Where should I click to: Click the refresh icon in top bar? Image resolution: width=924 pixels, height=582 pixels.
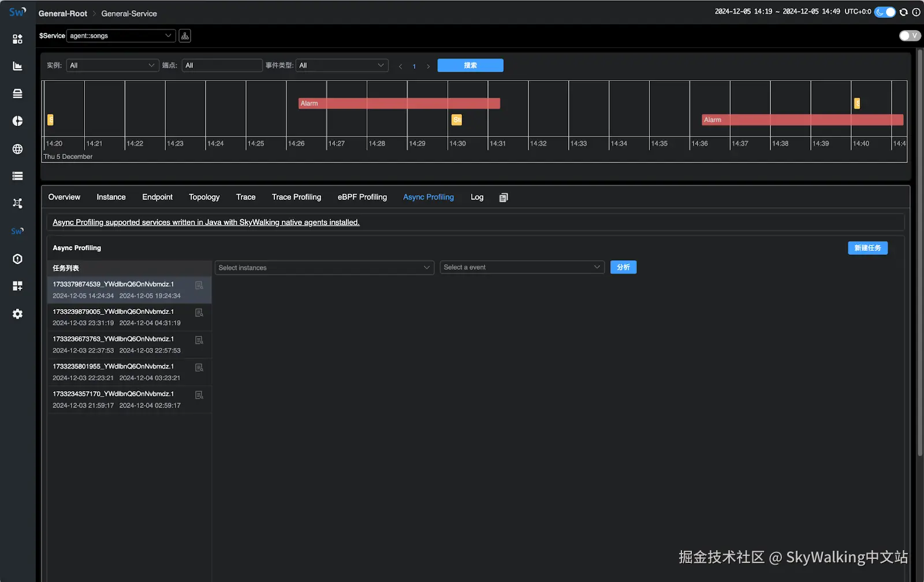tap(904, 12)
